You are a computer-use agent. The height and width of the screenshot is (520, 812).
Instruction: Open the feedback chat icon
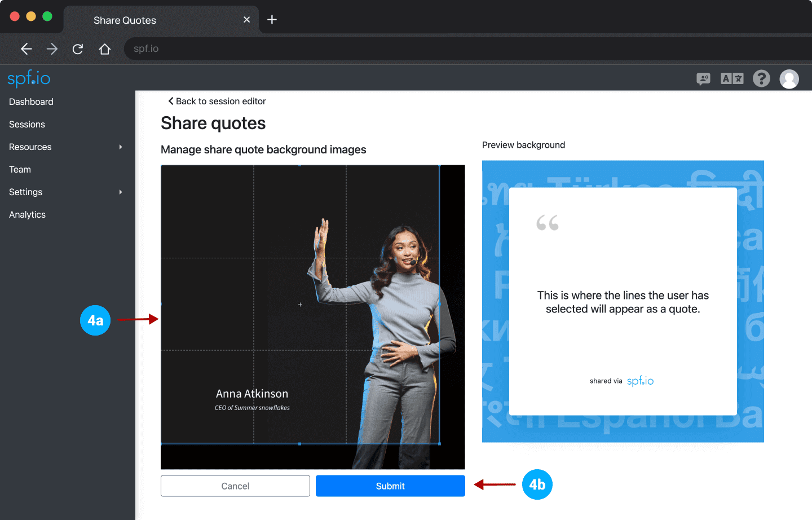point(703,79)
